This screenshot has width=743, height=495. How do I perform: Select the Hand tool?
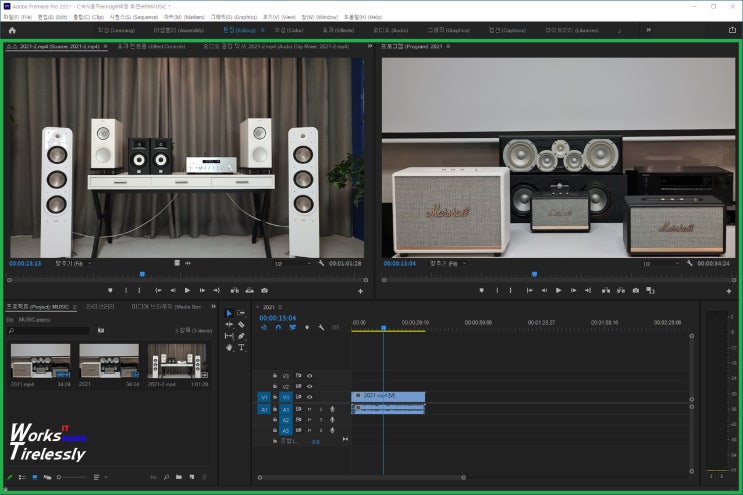(x=229, y=347)
